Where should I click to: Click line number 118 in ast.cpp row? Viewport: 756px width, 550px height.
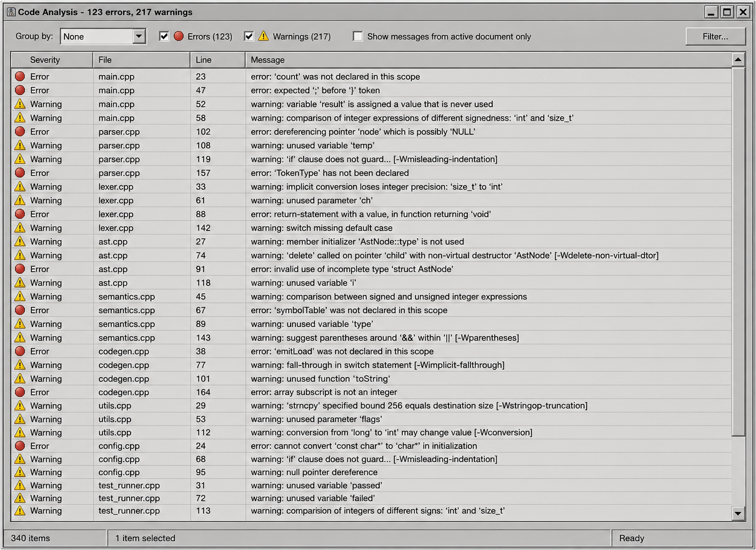[203, 283]
